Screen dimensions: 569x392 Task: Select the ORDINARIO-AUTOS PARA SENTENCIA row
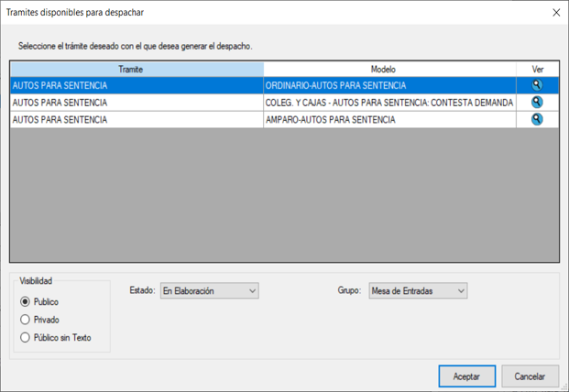(388, 86)
